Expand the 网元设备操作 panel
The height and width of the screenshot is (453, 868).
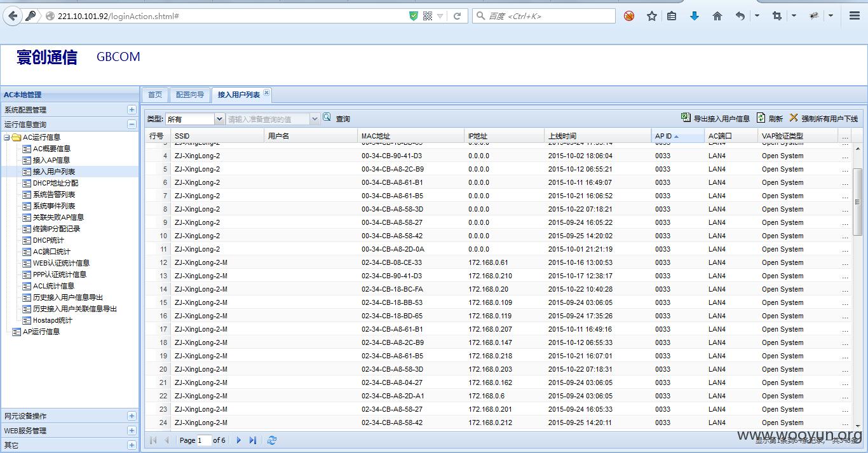tap(132, 416)
